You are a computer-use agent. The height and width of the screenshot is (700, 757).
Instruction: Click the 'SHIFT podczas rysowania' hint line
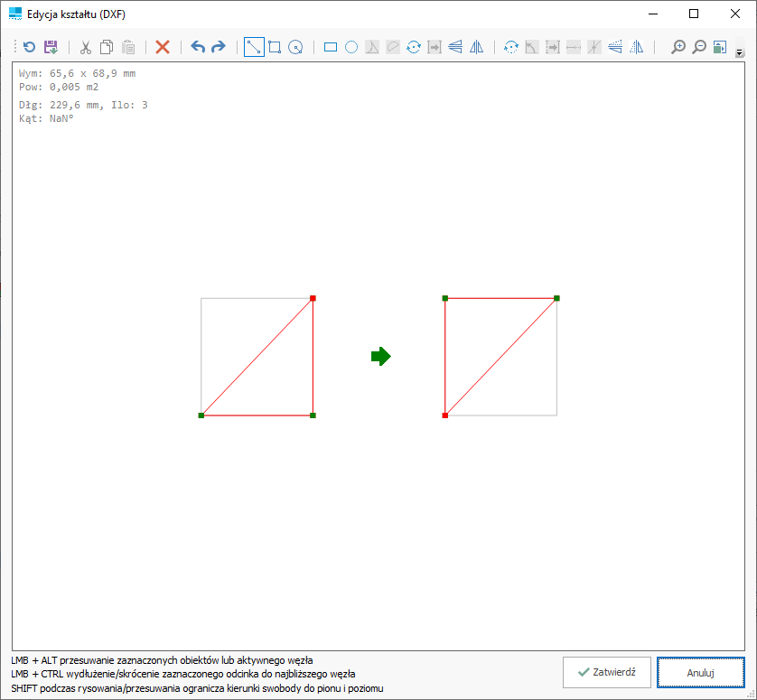coord(197,688)
